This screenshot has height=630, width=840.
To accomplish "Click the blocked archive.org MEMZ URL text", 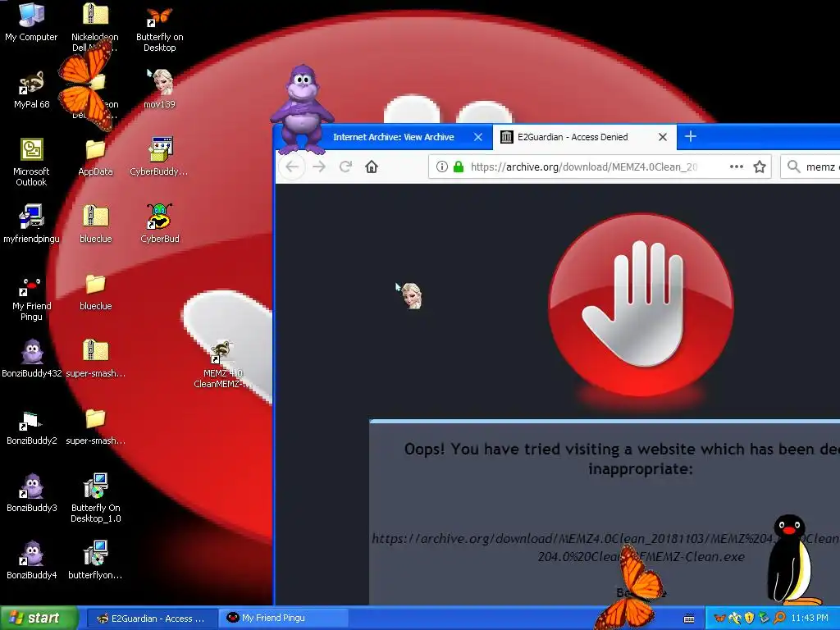I will click(x=605, y=547).
